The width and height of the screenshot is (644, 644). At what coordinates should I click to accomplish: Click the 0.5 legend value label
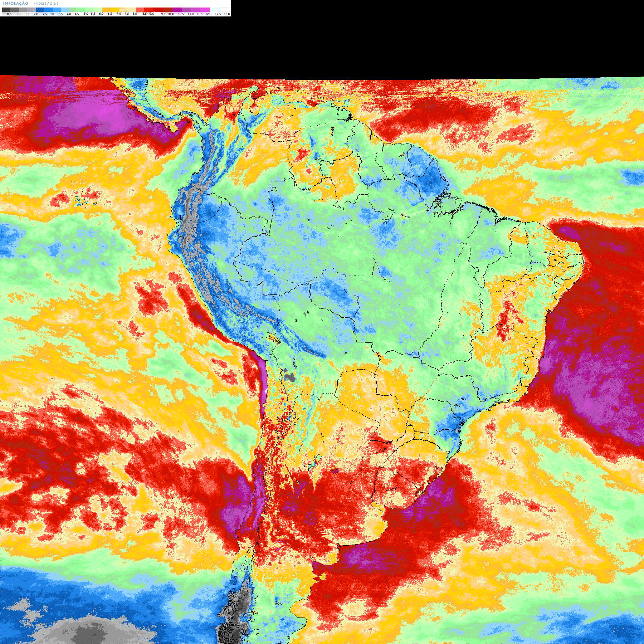9,14
